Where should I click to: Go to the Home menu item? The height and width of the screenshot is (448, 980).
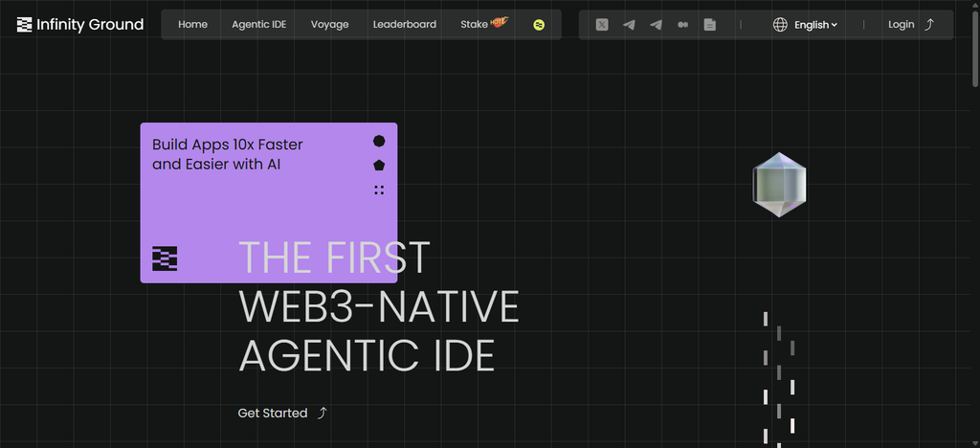click(192, 25)
